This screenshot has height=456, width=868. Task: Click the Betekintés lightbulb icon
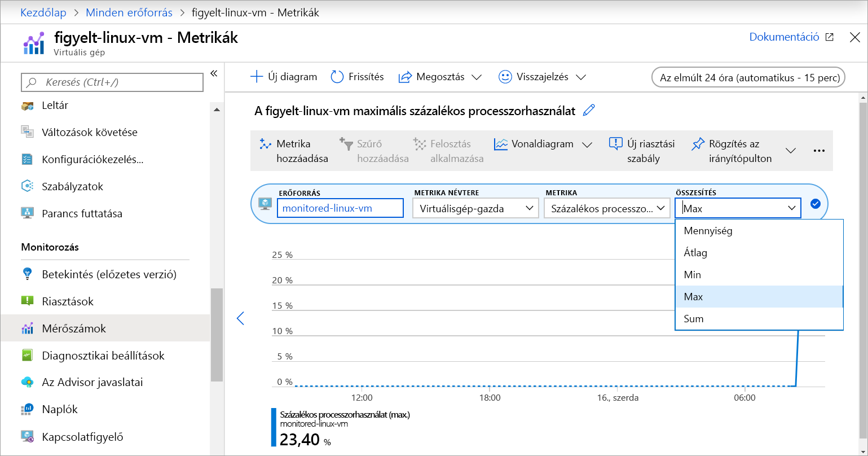click(x=27, y=274)
